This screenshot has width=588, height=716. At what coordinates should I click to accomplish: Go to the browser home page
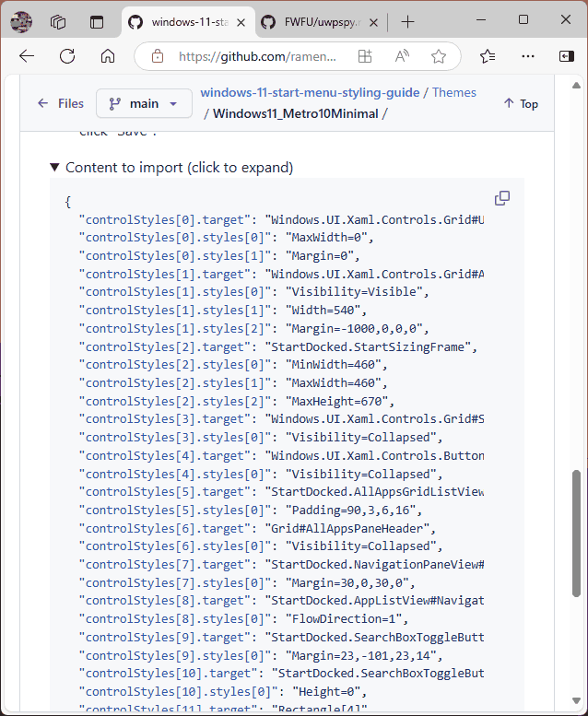click(108, 56)
